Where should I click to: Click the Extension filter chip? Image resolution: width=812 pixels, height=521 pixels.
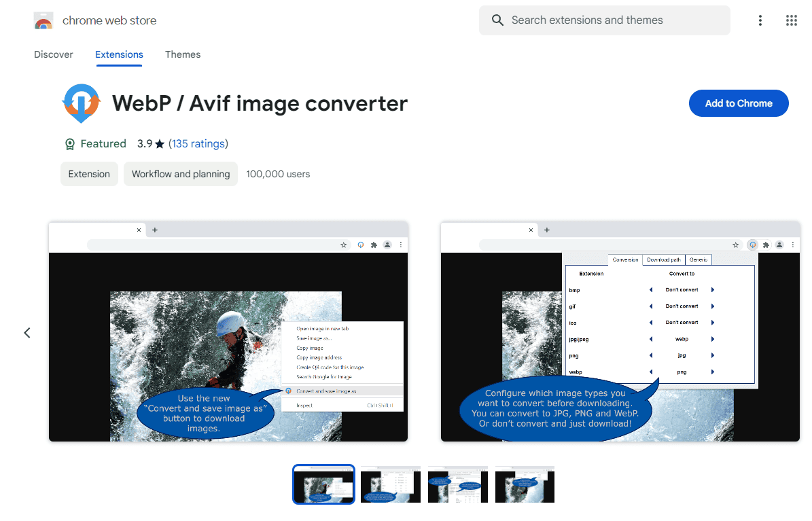tap(89, 174)
